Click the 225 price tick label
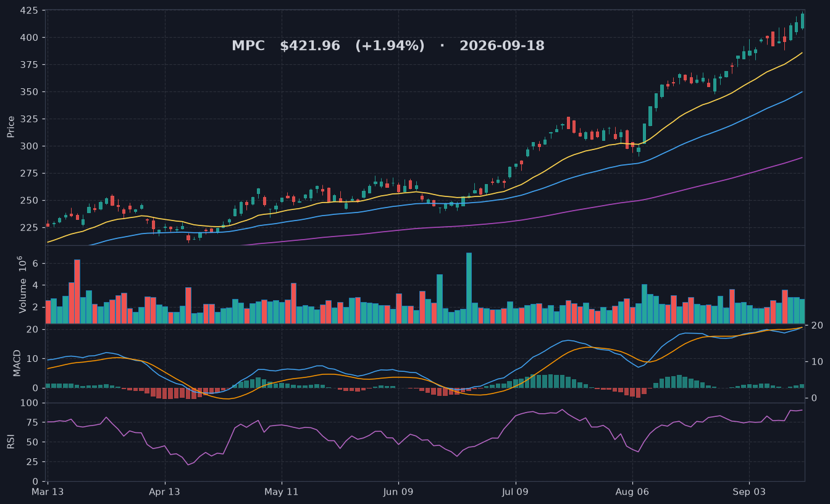Screen dimensions: 830x504 [30, 228]
